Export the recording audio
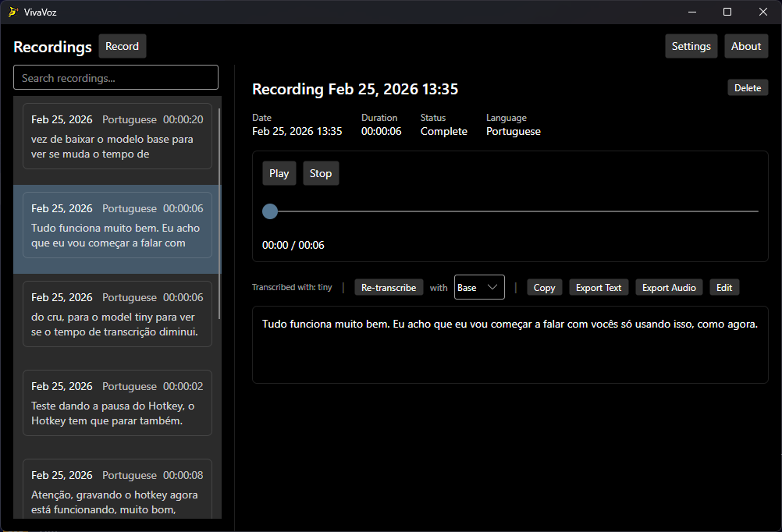This screenshot has width=782, height=532. click(x=668, y=287)
